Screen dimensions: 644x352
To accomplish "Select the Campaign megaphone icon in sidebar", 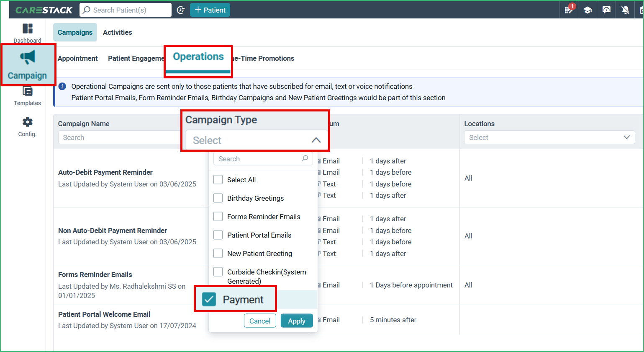I will [x=28, y=63].
